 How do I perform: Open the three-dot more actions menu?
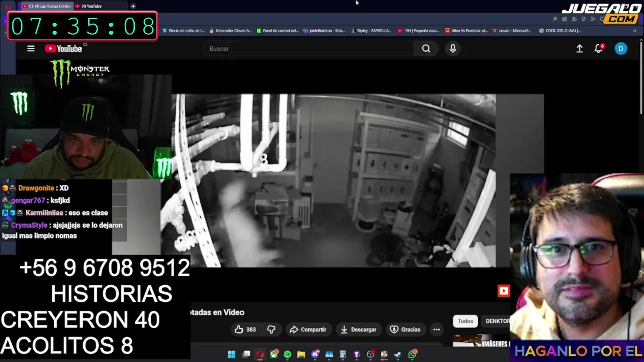coord(437,330)
